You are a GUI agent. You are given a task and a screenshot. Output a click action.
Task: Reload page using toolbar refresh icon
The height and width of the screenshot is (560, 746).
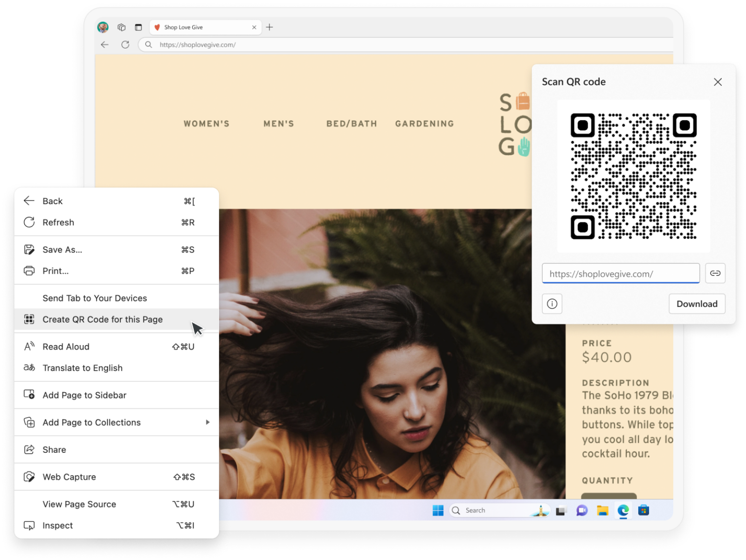(x=125, y=45)
